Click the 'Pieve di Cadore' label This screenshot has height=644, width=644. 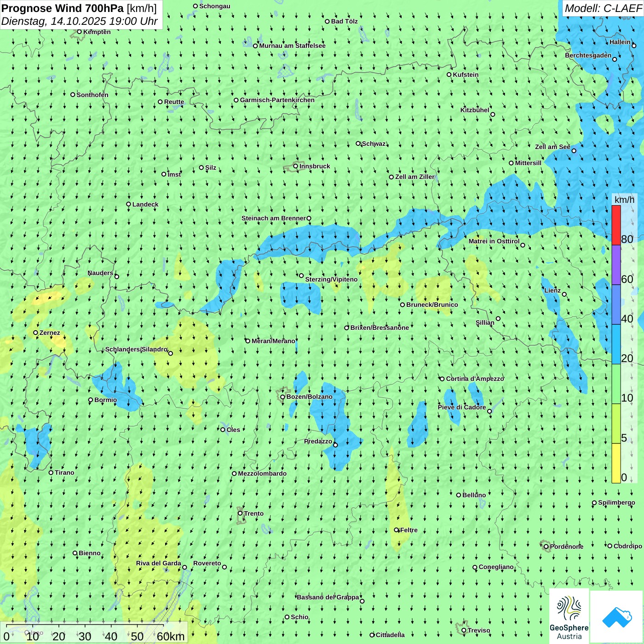462,407
